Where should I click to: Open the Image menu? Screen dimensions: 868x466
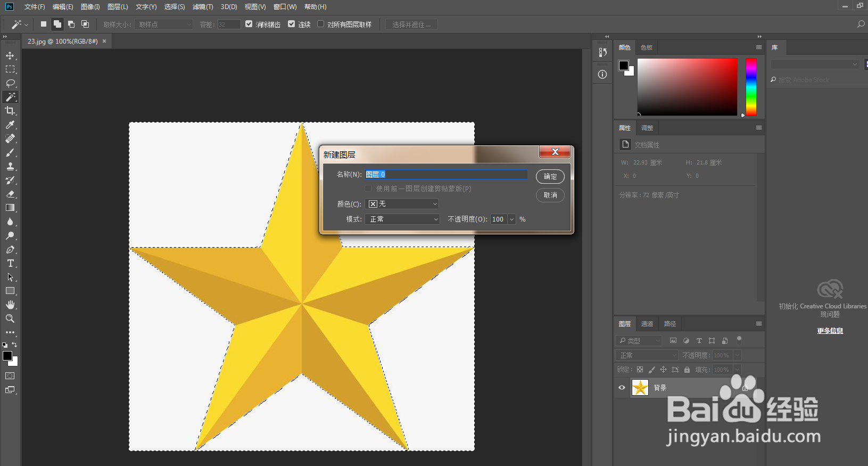tap(90, 7)
